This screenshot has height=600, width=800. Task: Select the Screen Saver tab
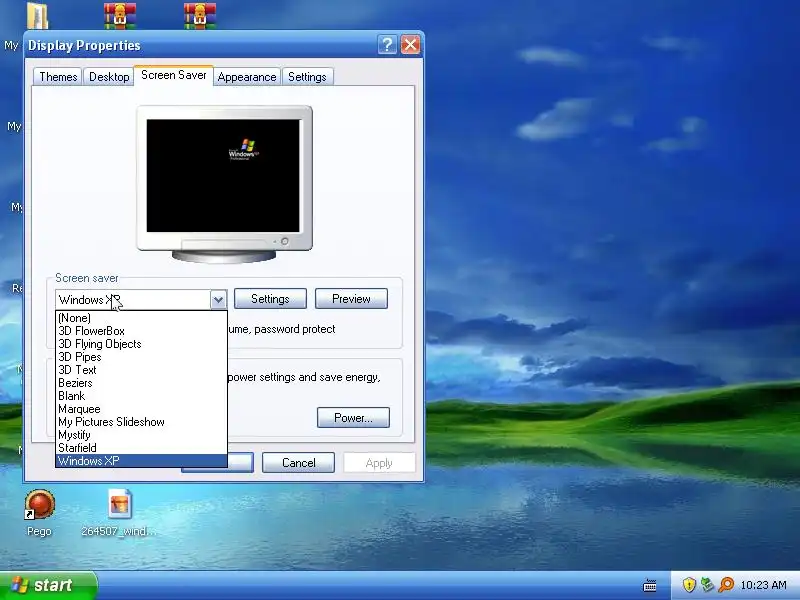click(173, 76)
